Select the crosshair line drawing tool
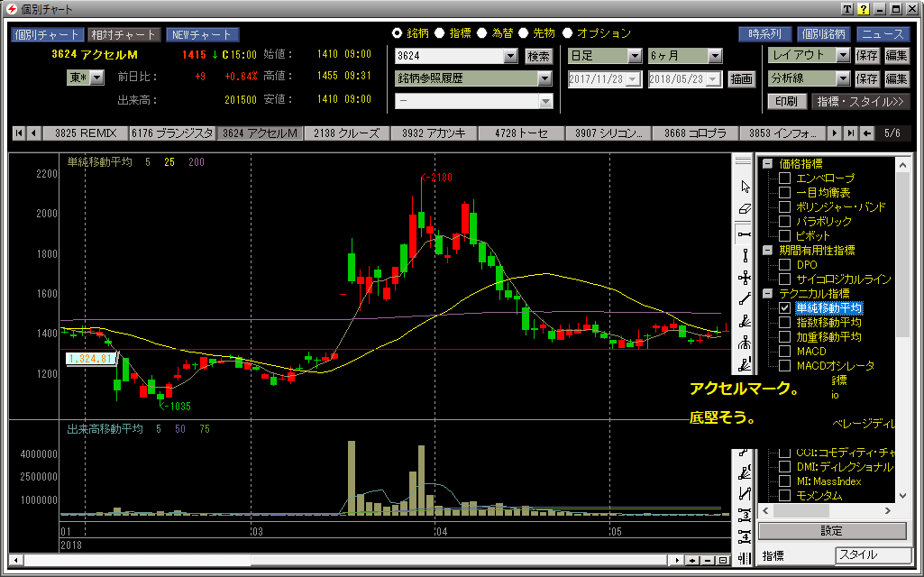924x577 pixels. coord(745,278)
